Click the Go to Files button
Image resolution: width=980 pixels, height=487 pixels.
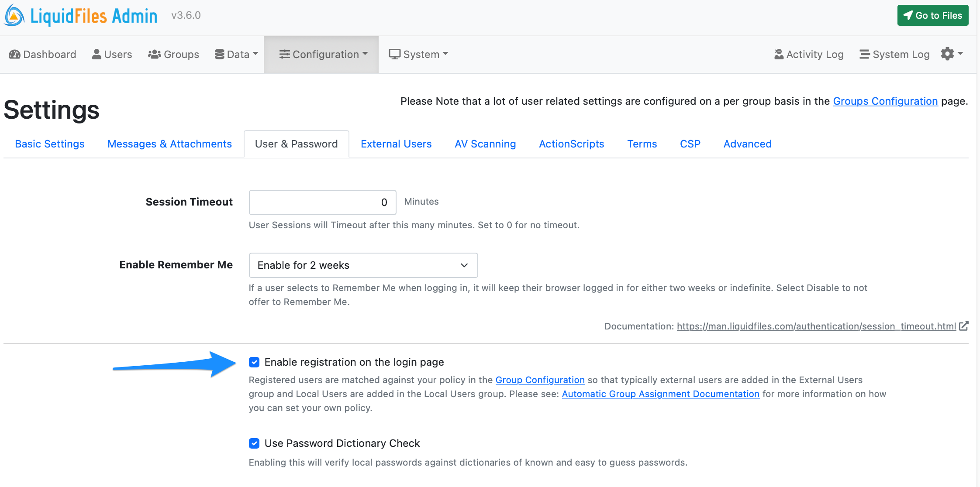pos(933,15)
